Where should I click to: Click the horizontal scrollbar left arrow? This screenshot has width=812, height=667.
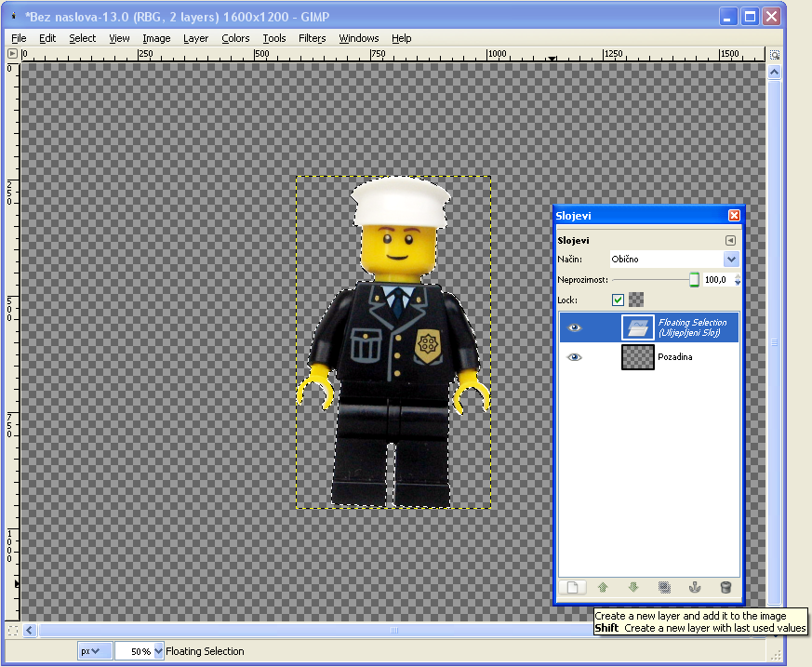tap(29, 630)
